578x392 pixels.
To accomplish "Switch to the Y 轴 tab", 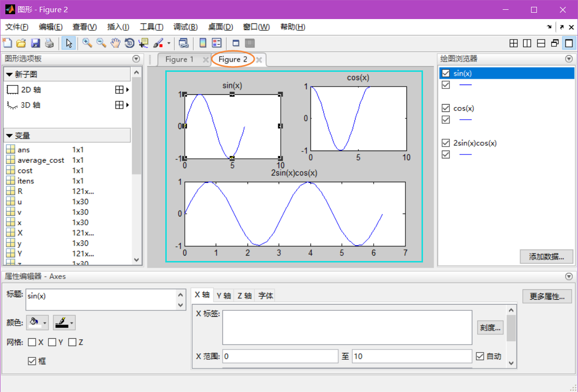I will 223,295.
